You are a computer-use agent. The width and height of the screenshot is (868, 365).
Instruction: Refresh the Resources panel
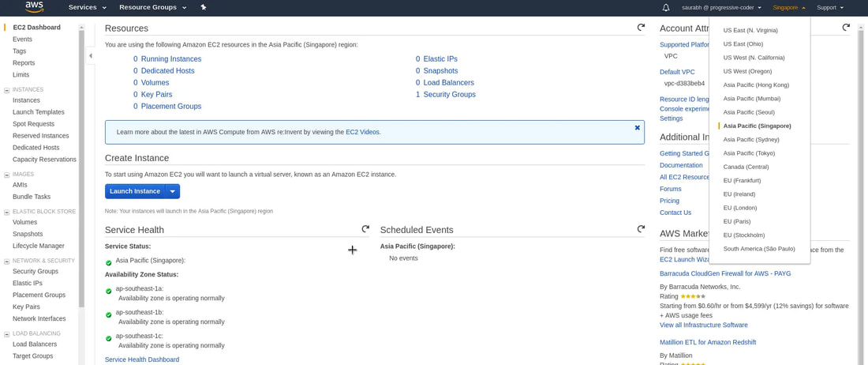pos(641,28)
